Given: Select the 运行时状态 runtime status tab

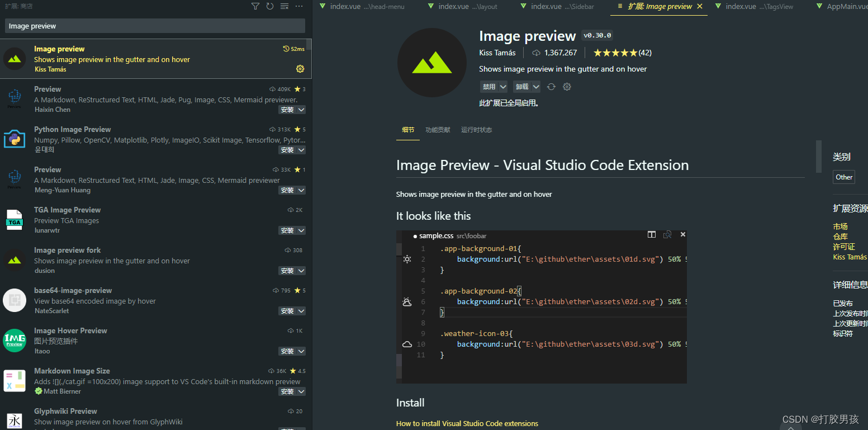Looking at the screenshot, I should click(477, 130).
